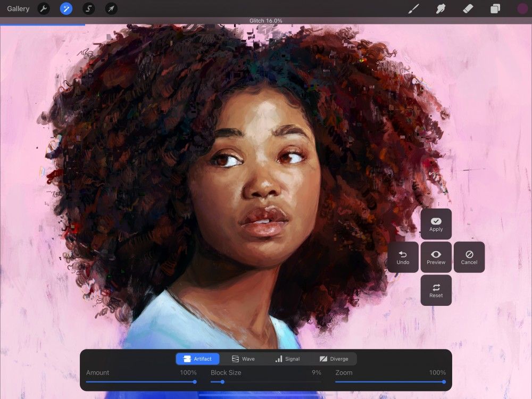The height and width of the screenshot is (399, 532).
Task: Select the Adjustments magic wand tool
Action: 66,9
